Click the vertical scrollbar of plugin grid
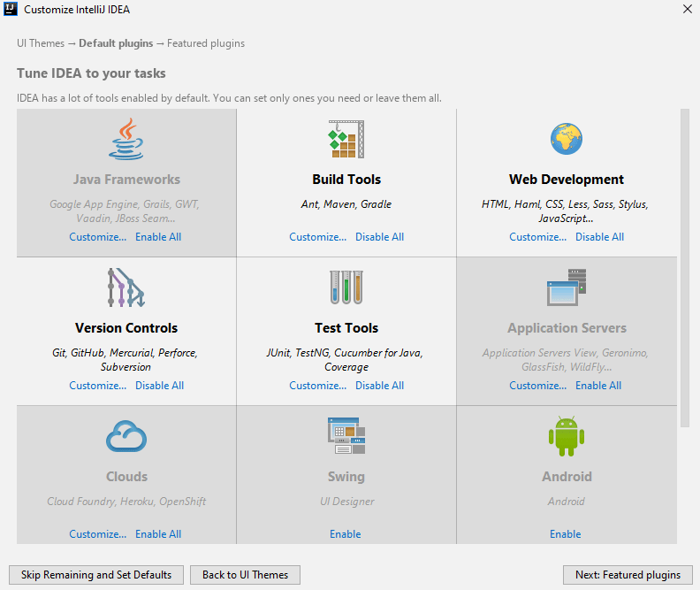 coord(685,268)
